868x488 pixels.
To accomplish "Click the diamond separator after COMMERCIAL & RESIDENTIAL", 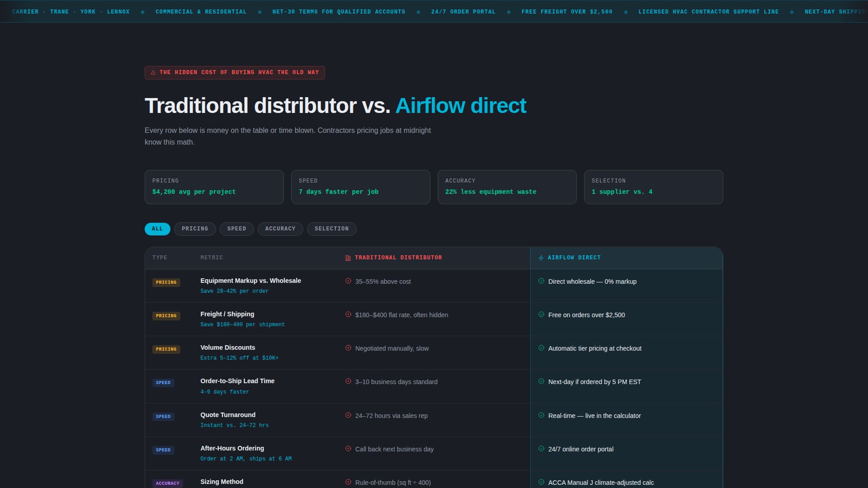I will coord(259,12).
